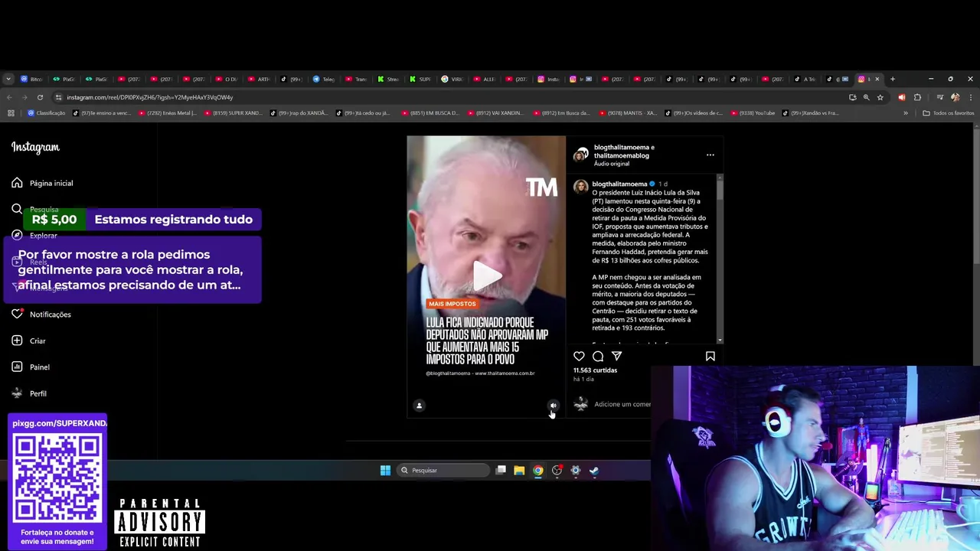Switch to the Streamlabs tab
980x551 pixels.
(x=388, y=79)
